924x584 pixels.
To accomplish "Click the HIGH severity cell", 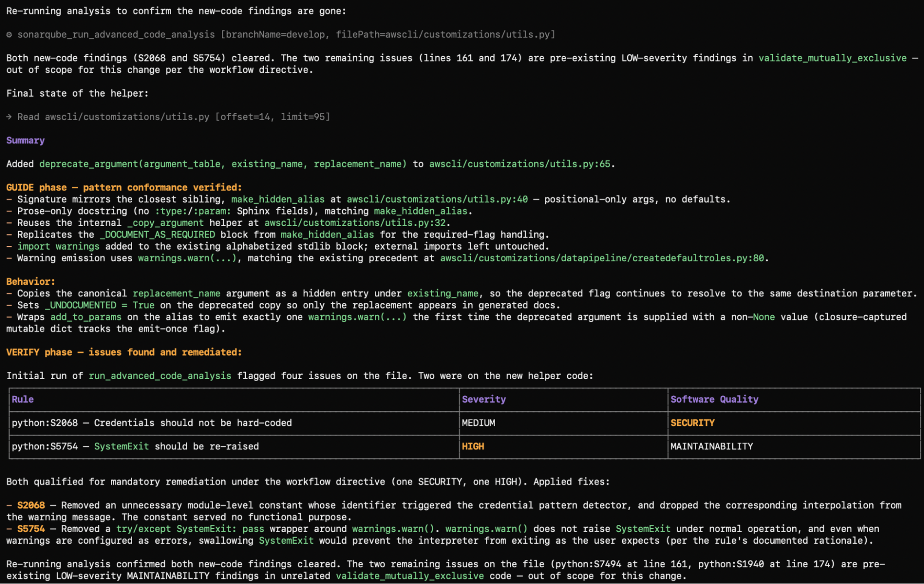I will pyautogui.click(x=473, y=447).
